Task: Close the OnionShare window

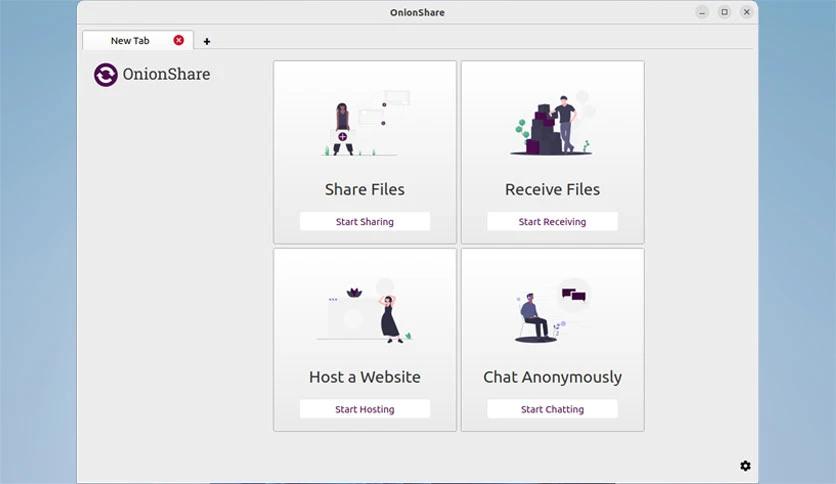Action: 747,12
